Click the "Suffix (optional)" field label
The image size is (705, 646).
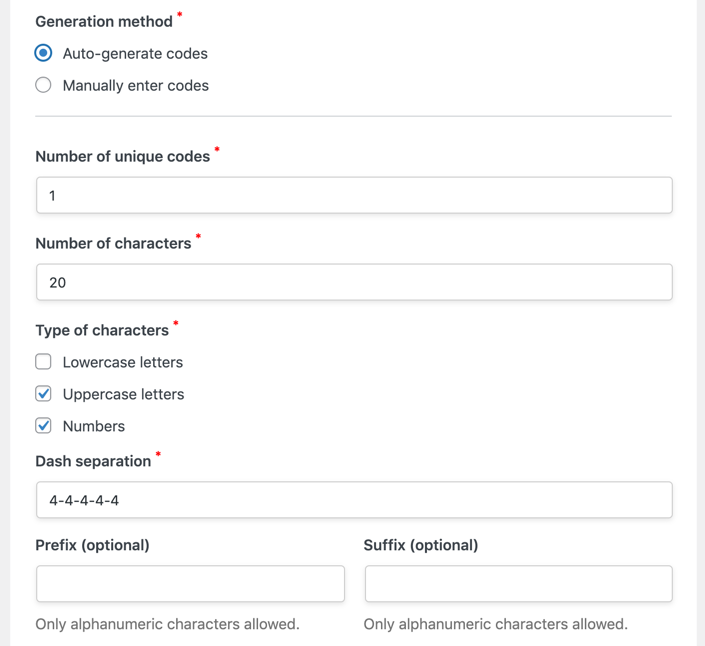coord(420,545)
